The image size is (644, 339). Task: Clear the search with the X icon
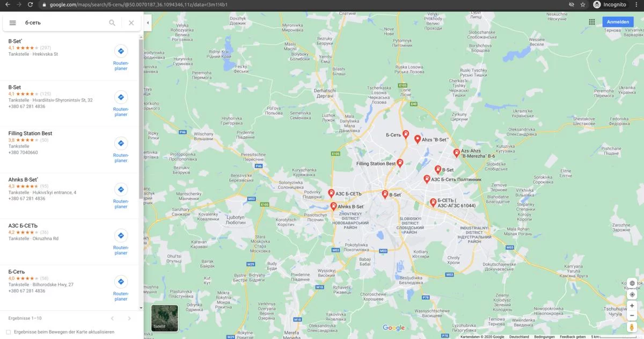click(x=131, y=23)
